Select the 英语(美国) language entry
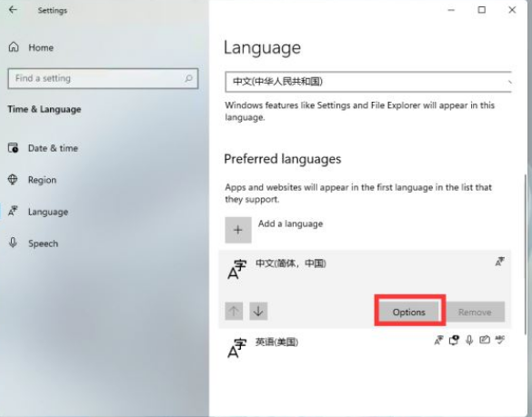Image resolution: width=532 pixels, height=417 pixels. [x=365, y=347]
